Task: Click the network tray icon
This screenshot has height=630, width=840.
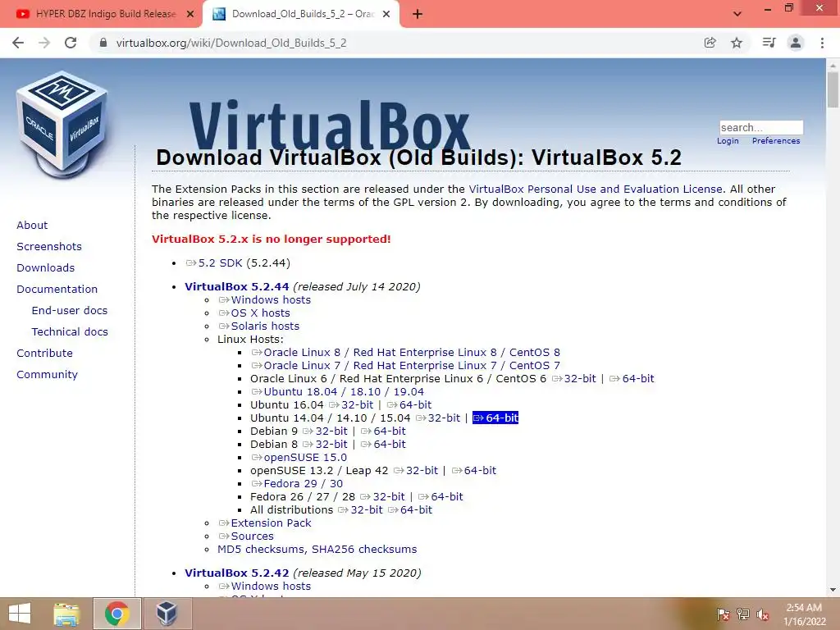Action: (x=743, y=614)
